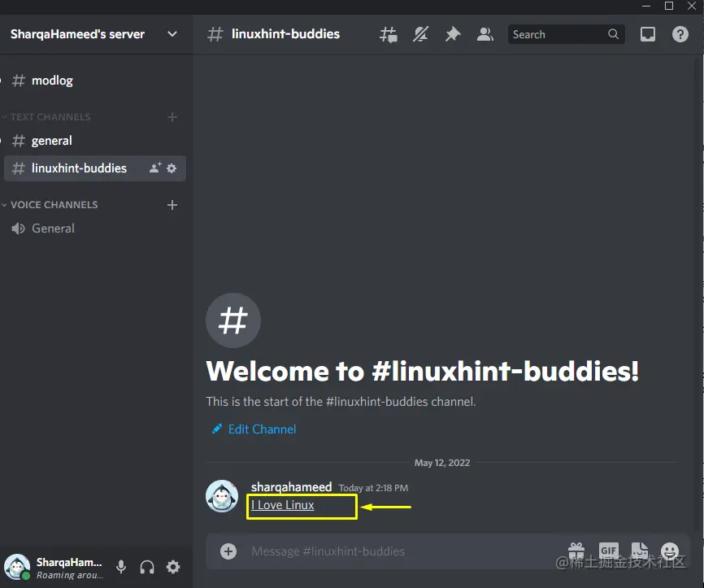The height and width of the screenshot is (588, 704).
Task: Click the search magnifier icon
Action: pos(613,34)
